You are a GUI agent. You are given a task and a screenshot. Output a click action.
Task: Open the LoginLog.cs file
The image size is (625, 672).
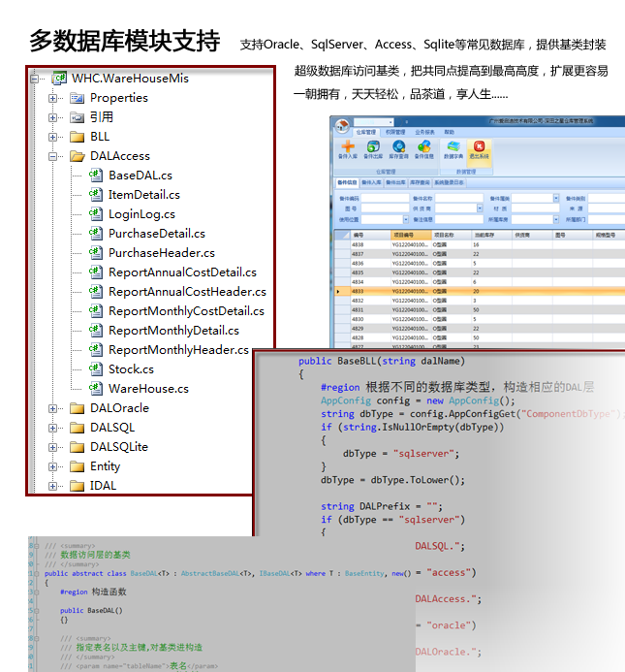[x=141, y=214]
